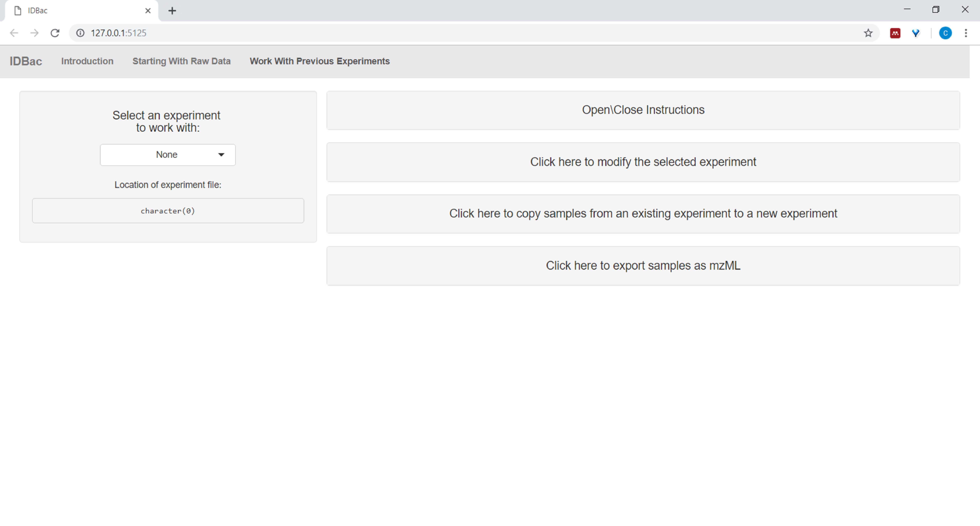Open new browser tab with plus
This screenshot has height=526, width=980.
[172, 11]
